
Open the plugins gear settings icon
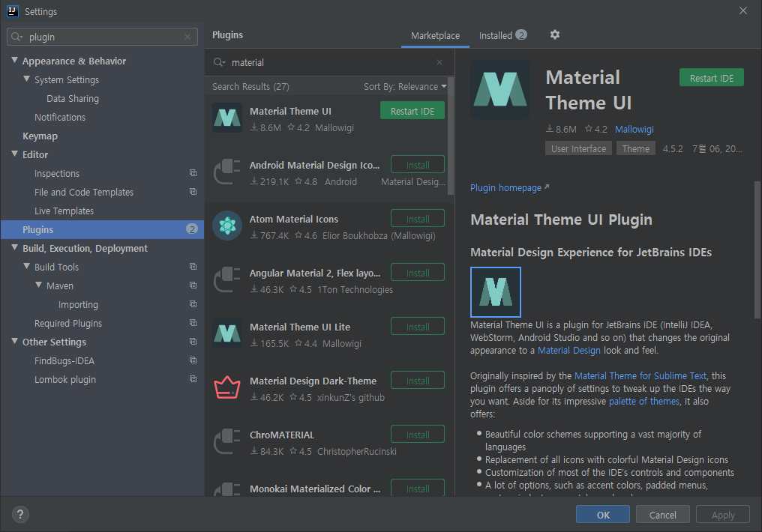click(x=554, y=34)
